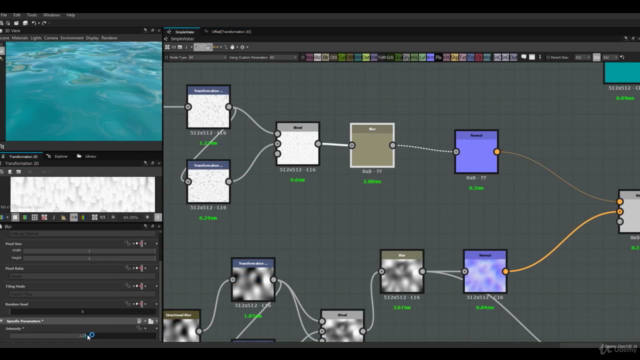Viewport: 640px width, 360px height.
Task: Open the Node Type filter dropdown
Action: pos(207,58)
